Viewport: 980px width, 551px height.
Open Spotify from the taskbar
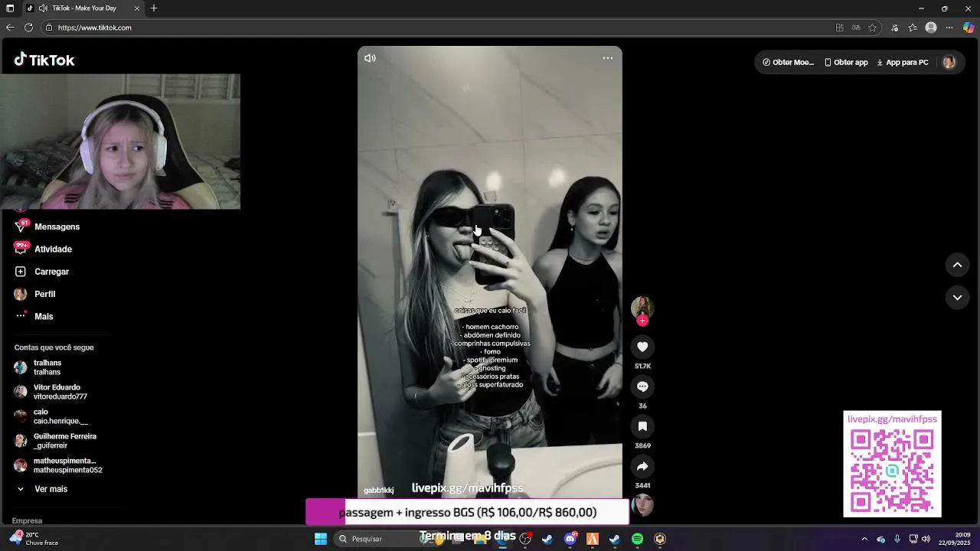tap(638, 539)
